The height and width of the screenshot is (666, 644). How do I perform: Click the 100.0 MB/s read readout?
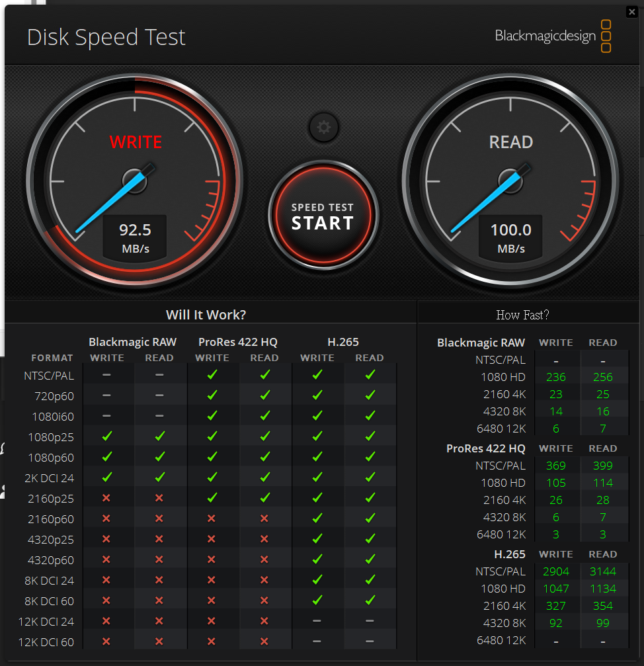click(x=510, y=237)
